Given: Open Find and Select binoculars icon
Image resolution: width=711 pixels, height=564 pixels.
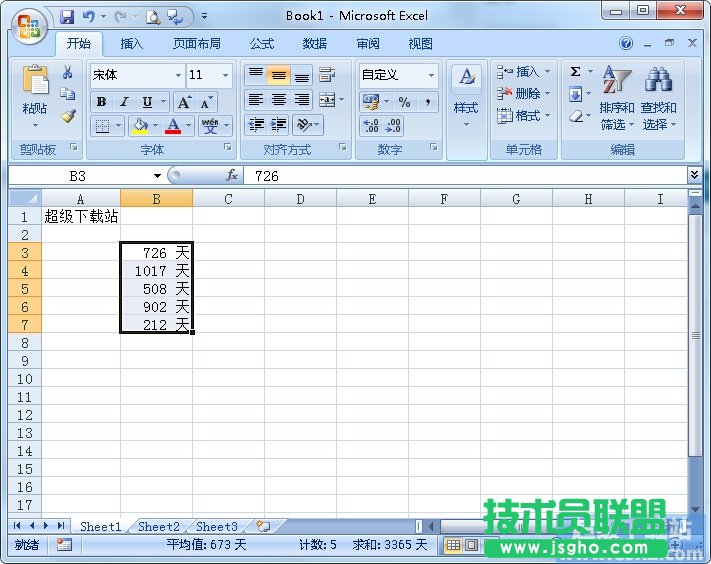Looking at the screenshot, I should [x=658, y=98].
